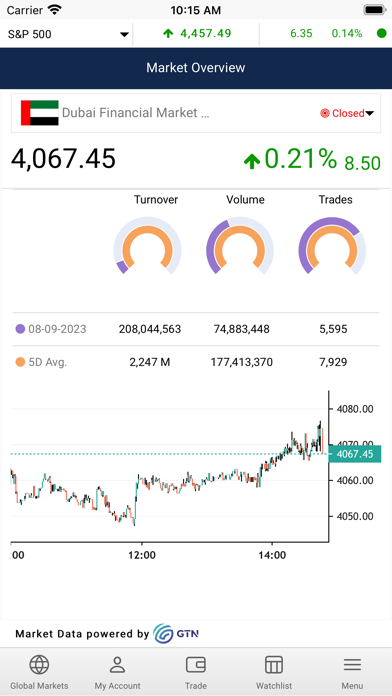Open the Watchlist grid icon
Screen dimensions: 392x696
[x=274, y=665]
